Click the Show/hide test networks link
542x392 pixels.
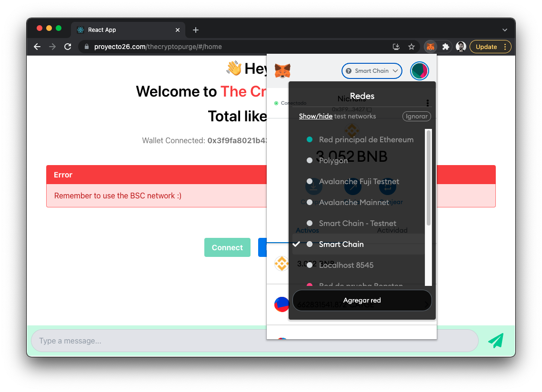pyautogui.click(x=316, y=117)
